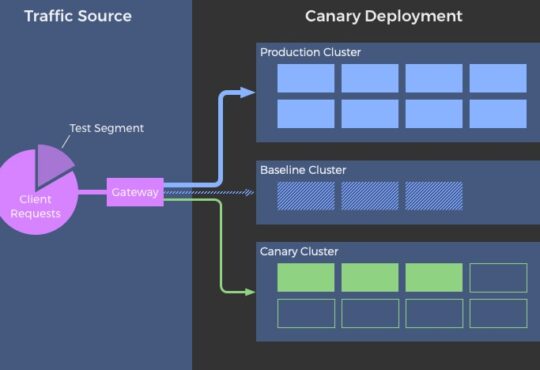Click bottom-left empty Canary Cluster box
This screenshot has height=370, width=540.
tap(306, 313)
